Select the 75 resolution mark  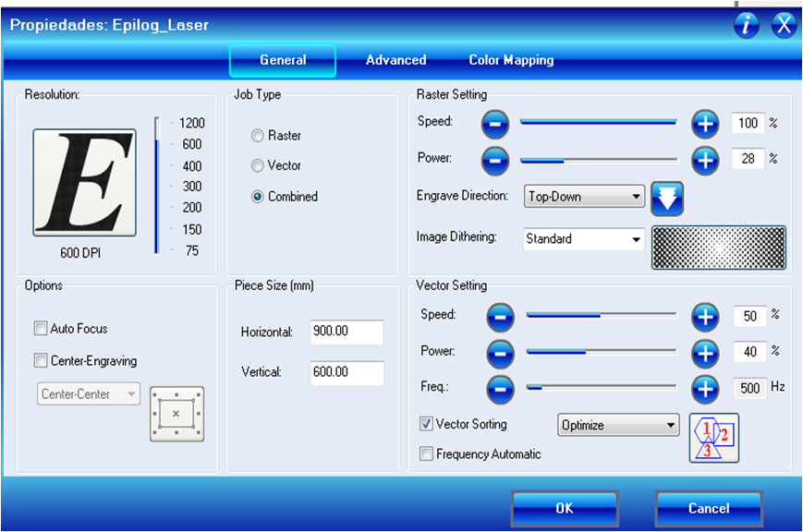click(x=192, y=251)
